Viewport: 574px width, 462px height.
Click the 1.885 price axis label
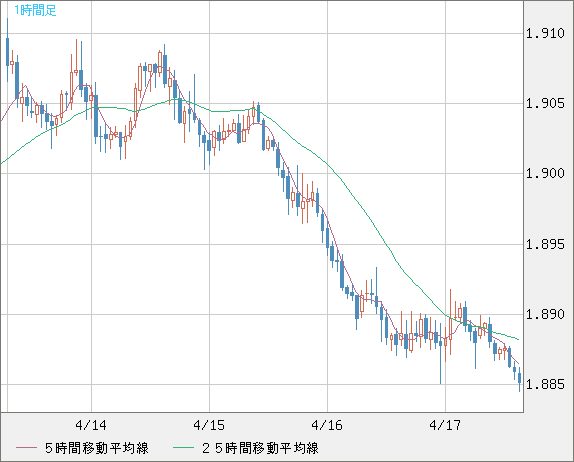tap(545, 384)
